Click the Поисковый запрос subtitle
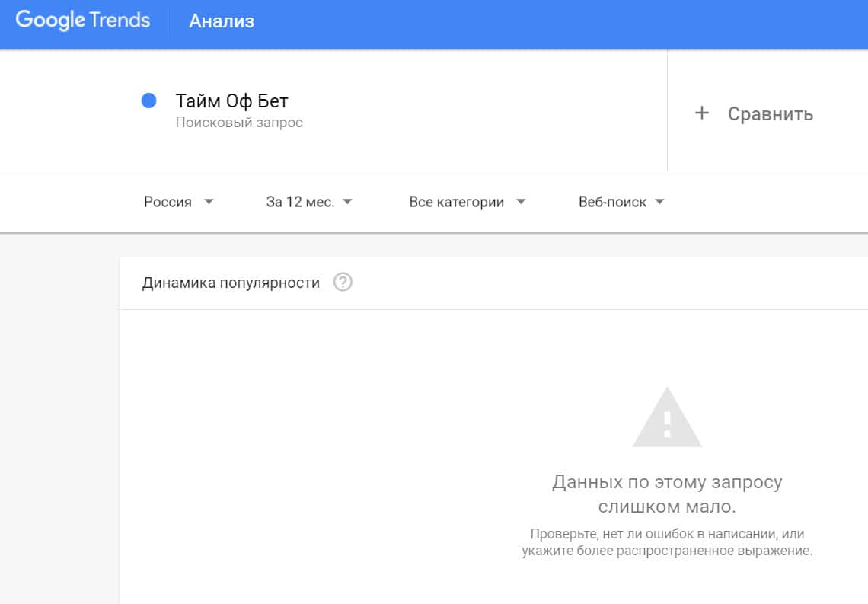Viewport: 868px width, 604px height. click(x=239, y=123)
